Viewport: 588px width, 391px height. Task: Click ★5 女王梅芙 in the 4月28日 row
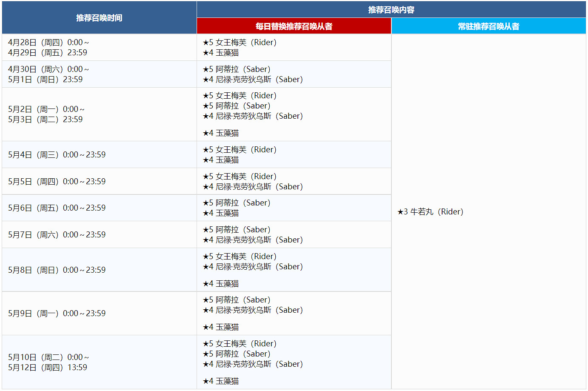point(240,43)
